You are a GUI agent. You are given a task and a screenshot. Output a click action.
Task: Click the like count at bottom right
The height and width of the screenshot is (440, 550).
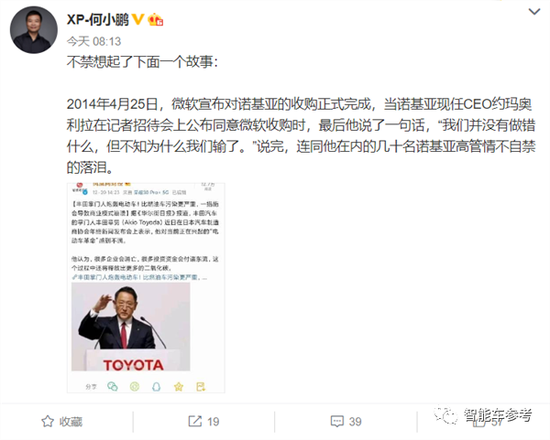497,422
